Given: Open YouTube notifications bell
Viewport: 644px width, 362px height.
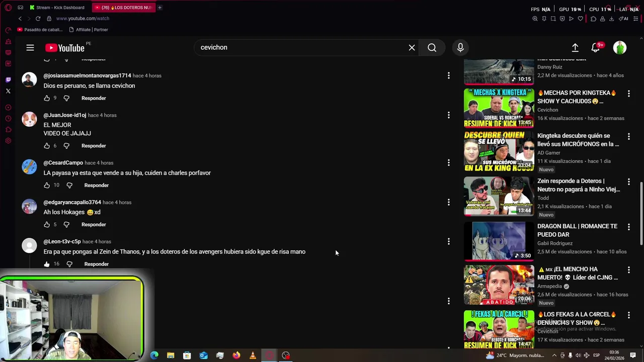Looking at the screenshot, I should (x=595, y=48).
